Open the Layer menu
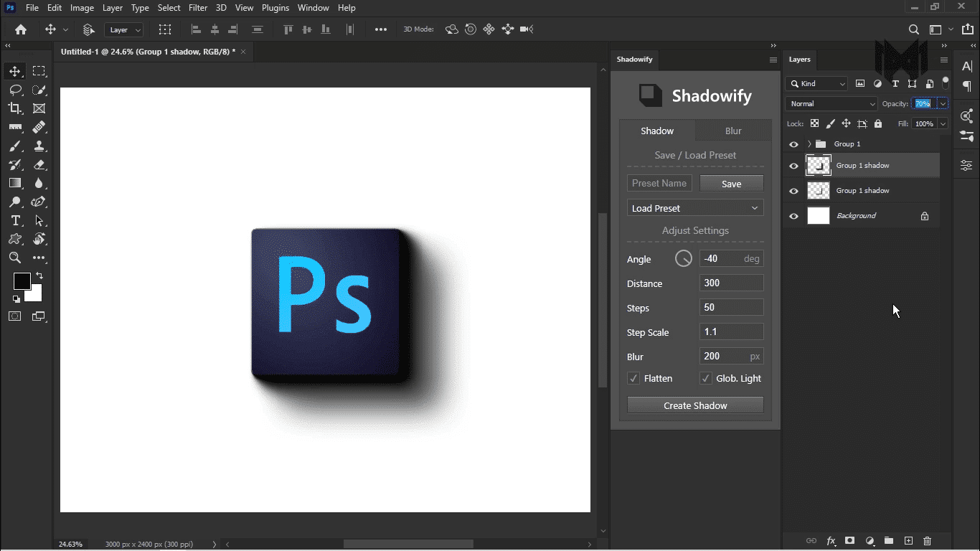The height and width of the screenshot is (551, 980). 113,8
